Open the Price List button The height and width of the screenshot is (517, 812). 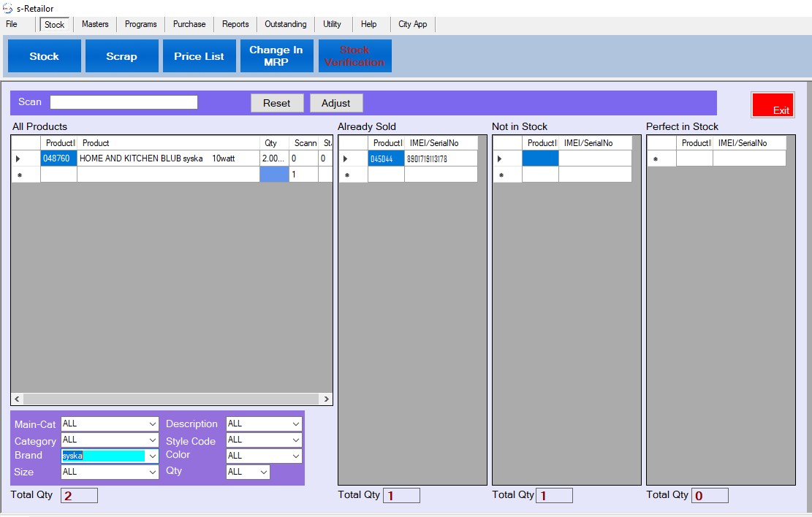199,56
